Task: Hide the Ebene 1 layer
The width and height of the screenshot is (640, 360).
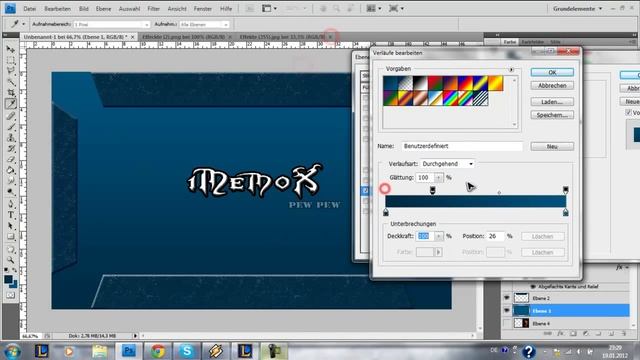Action: (507, 311)
